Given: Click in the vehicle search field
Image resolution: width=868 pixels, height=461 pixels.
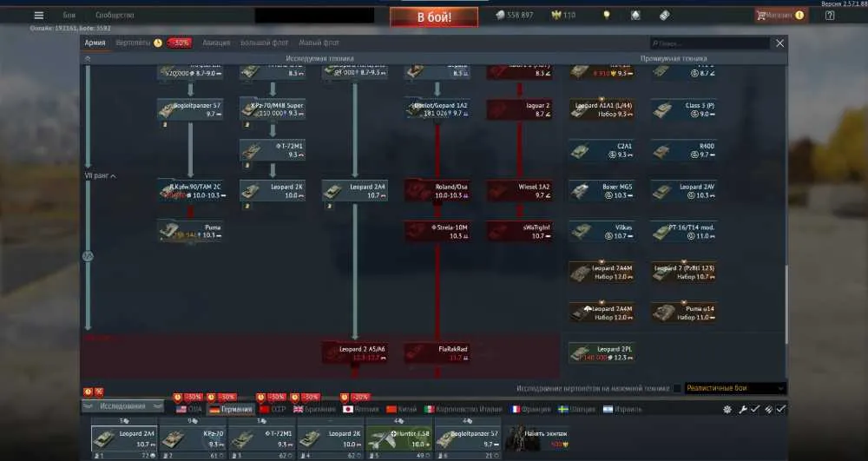Looking at the screenshot, I should tap(710, 43).
